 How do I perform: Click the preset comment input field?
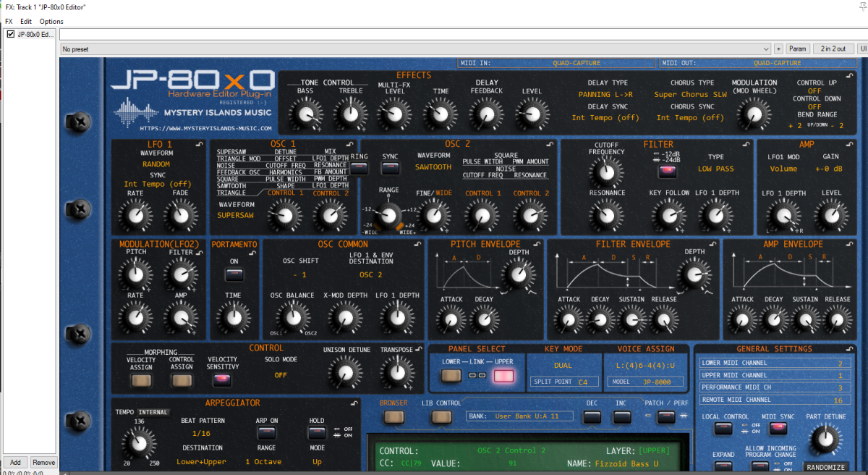coord(463,34)
